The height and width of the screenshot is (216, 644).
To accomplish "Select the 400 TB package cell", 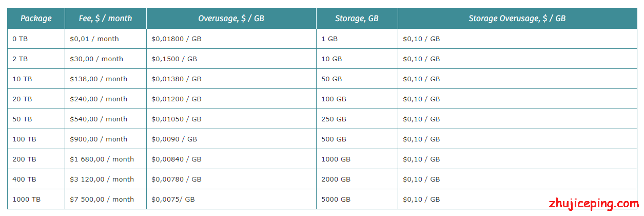I will (x=36, y=179).
